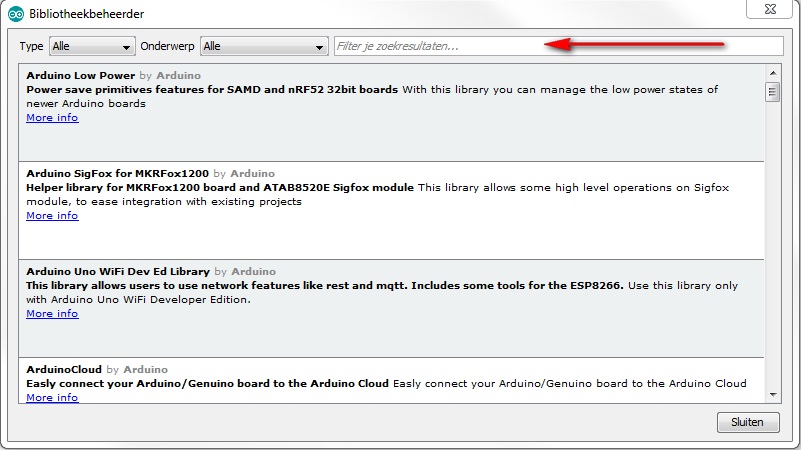This screenshot has width=801, height=450.
Task: Open the Type dropdown
Action: click(x=91, y=46)
